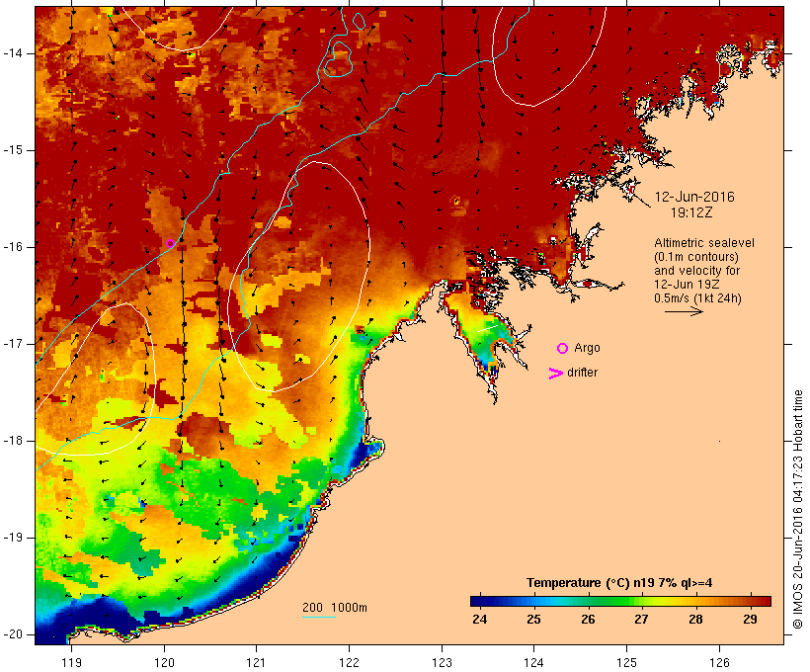
Task: Click the magenta drifter legend arrow icon
Action: 556,374
